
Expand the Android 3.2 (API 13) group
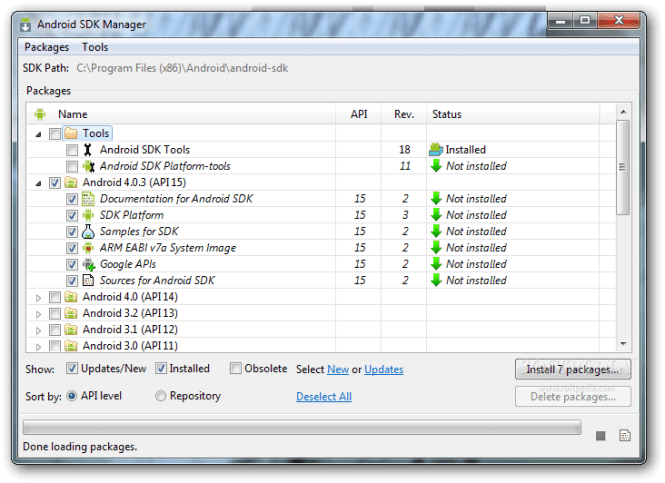[39, 314]
